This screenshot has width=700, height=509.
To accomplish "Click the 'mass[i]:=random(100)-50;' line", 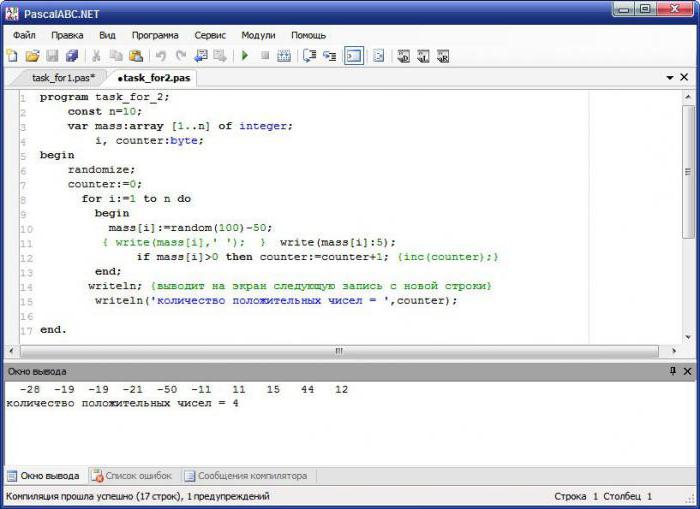I will [190, 228].
